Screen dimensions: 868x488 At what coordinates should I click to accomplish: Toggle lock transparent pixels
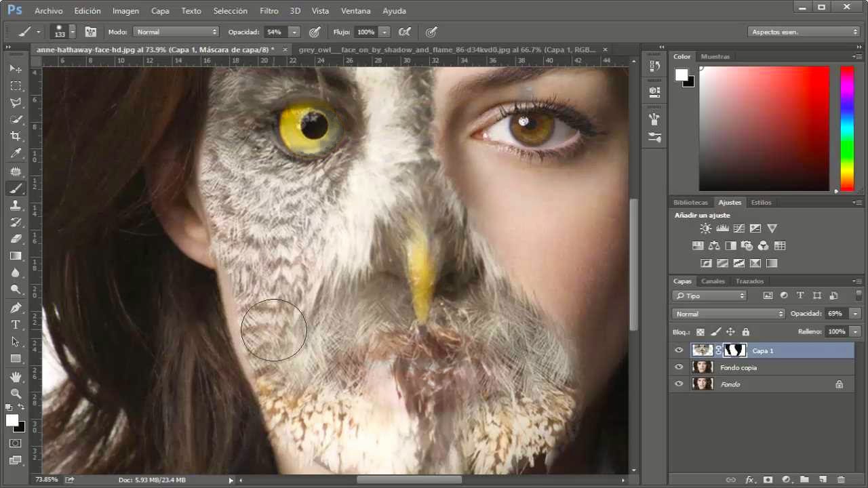tap(701, 332)
